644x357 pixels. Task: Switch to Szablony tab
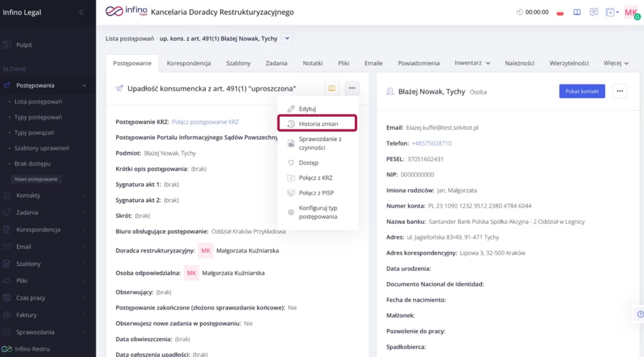click(238, 64)
